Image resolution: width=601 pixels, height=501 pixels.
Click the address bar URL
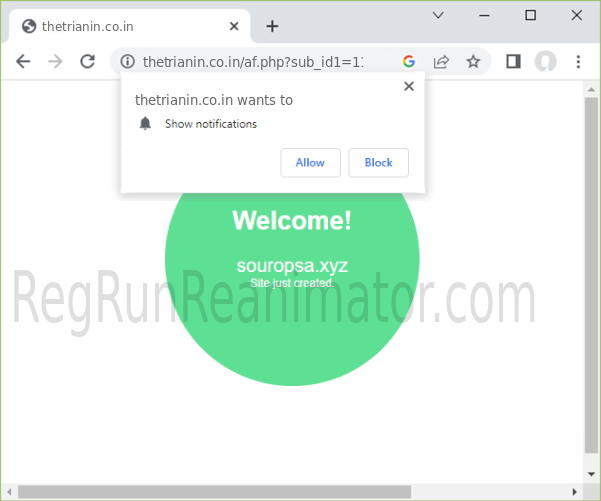coord(260,61)
